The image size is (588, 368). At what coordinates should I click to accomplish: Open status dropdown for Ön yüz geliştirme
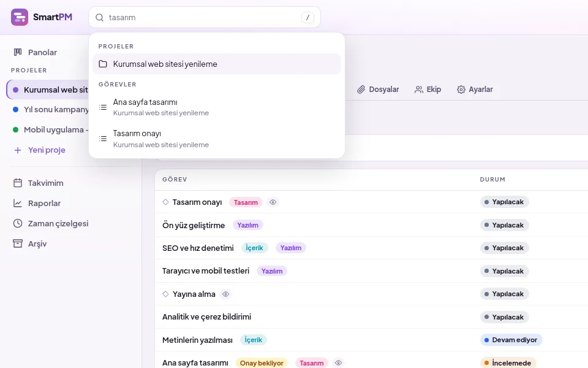point(504,225)
